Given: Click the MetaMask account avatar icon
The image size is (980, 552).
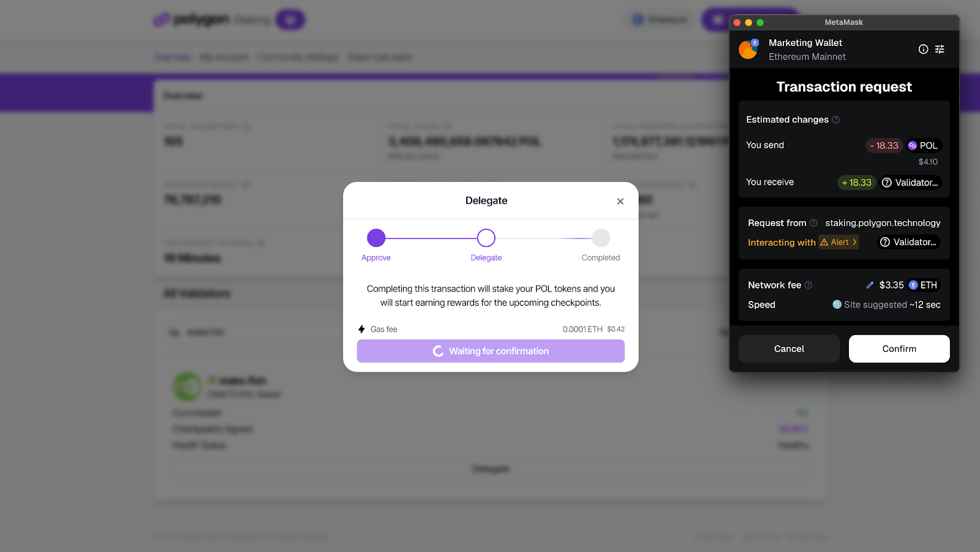Looking at the screenshot, I should tap(748, 49).
